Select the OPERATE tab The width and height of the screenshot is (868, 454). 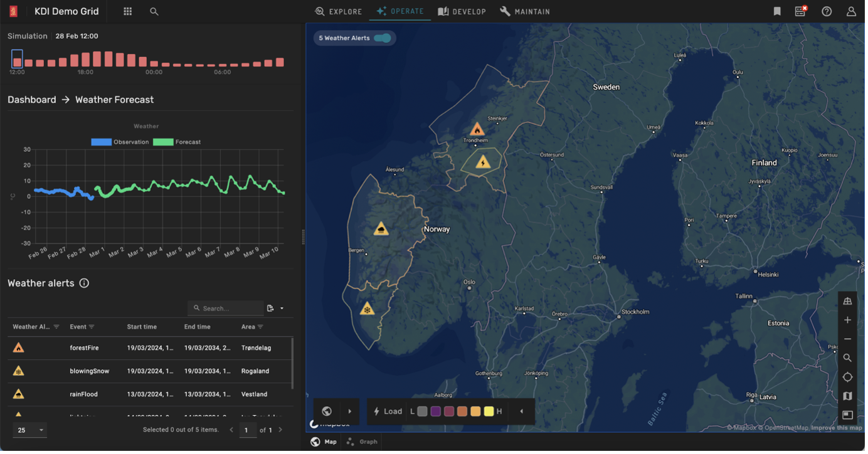(401, 11)
